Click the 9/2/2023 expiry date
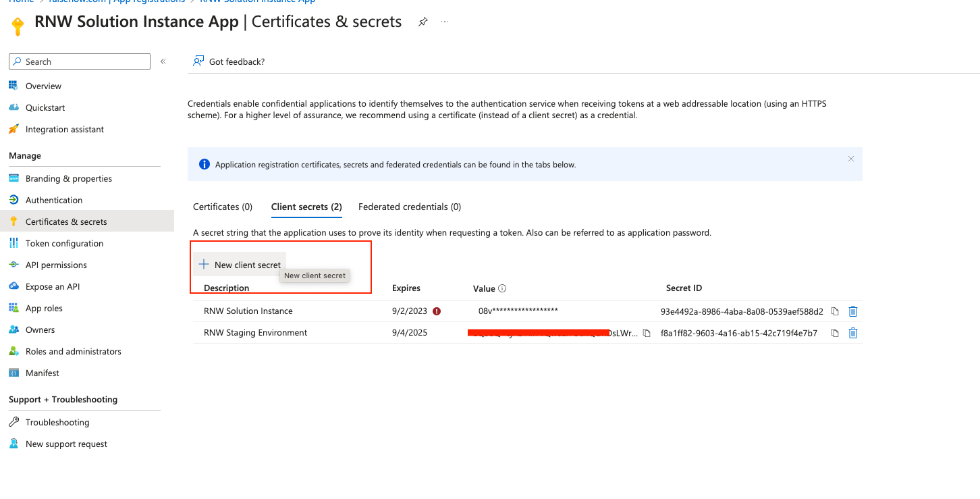Screen dimensions: 980x499 tap(410, 311)
